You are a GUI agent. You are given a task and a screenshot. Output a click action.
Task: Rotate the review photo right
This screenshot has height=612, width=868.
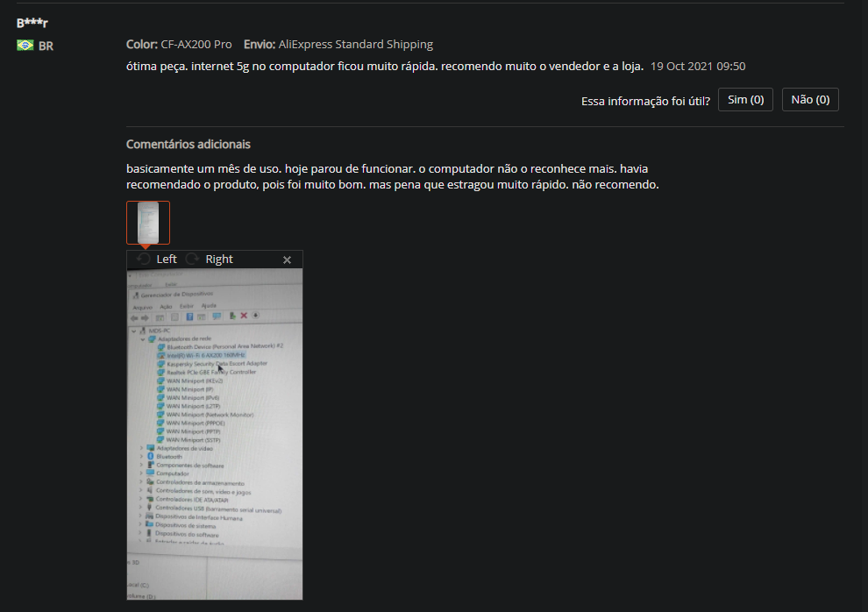pos(210,259)
